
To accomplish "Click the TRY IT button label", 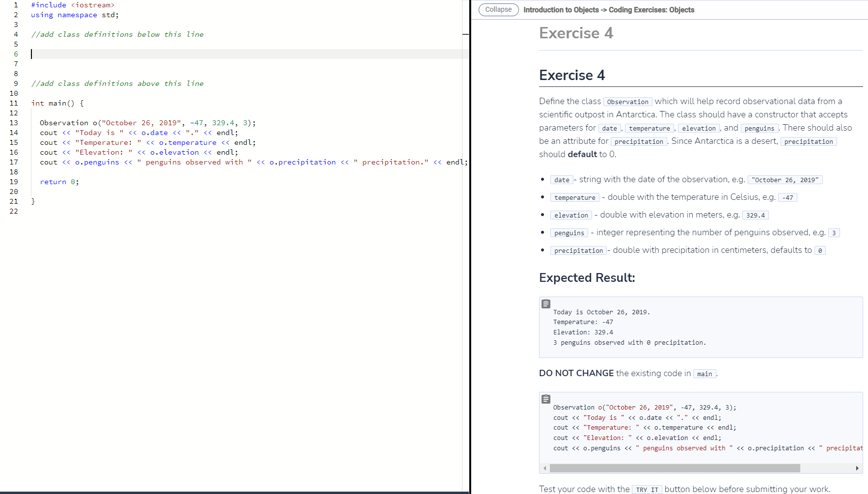I will click(647, 489).
